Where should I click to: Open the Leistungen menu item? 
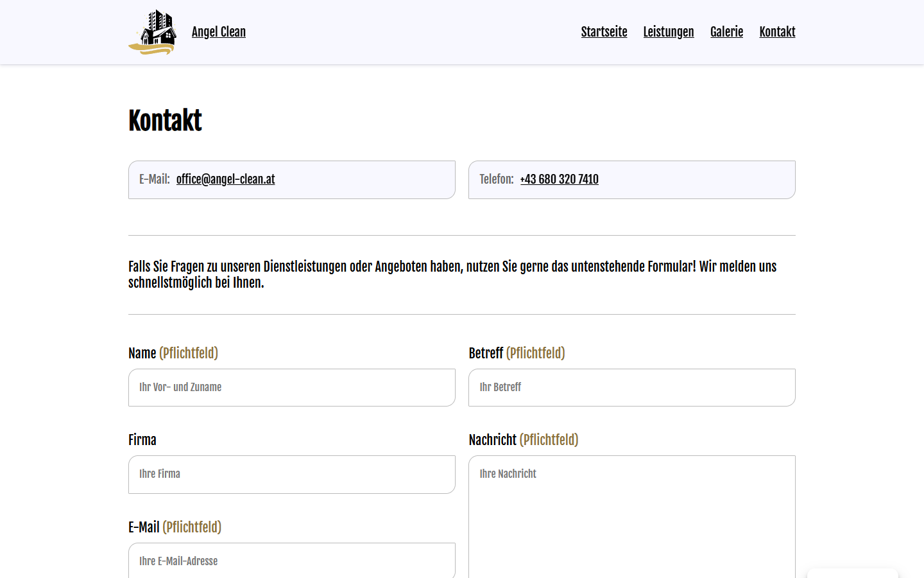tap(669, 32)
